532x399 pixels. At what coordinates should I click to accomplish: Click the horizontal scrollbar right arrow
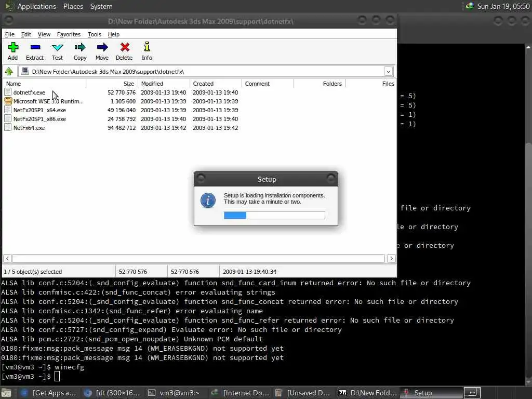coord(391,259)
